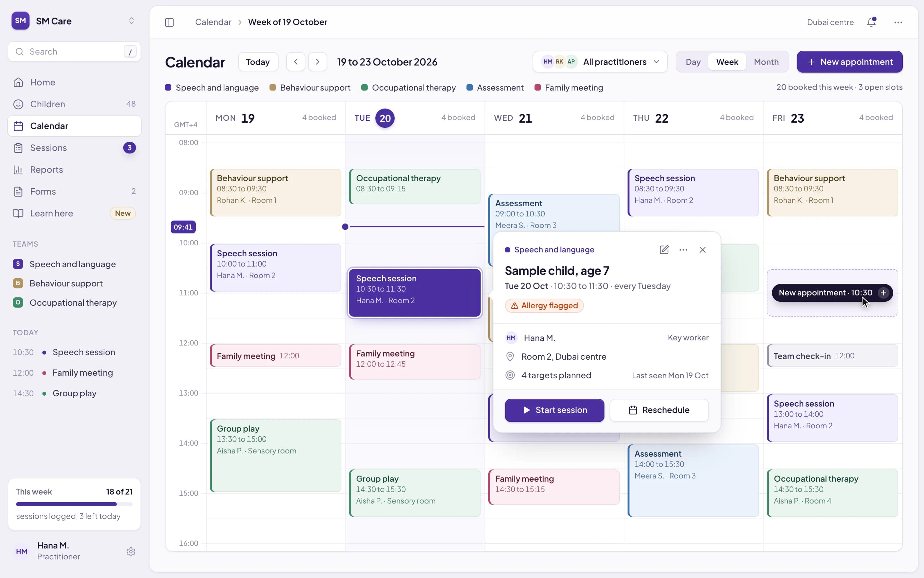924x578 pixels.
Task: Open Sessions in the sidebar
Action: [74, 148]
